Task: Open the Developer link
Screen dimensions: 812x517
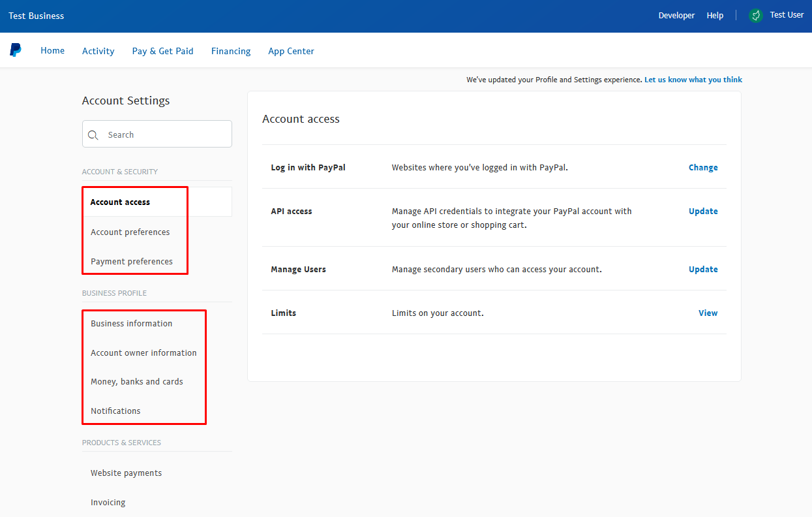Action: coord(677,16)
